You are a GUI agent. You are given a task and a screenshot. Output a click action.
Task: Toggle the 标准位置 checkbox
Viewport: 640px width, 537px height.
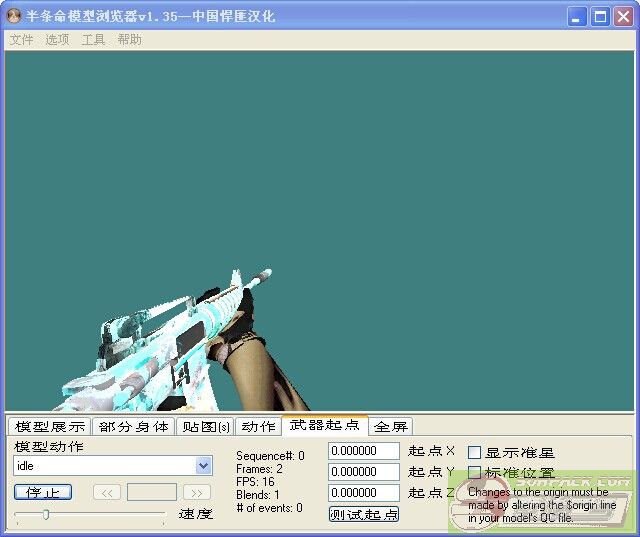coord(475,473)
